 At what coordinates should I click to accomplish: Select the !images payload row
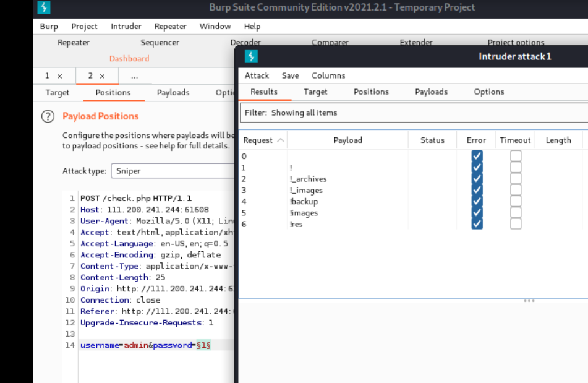(412, 213)
